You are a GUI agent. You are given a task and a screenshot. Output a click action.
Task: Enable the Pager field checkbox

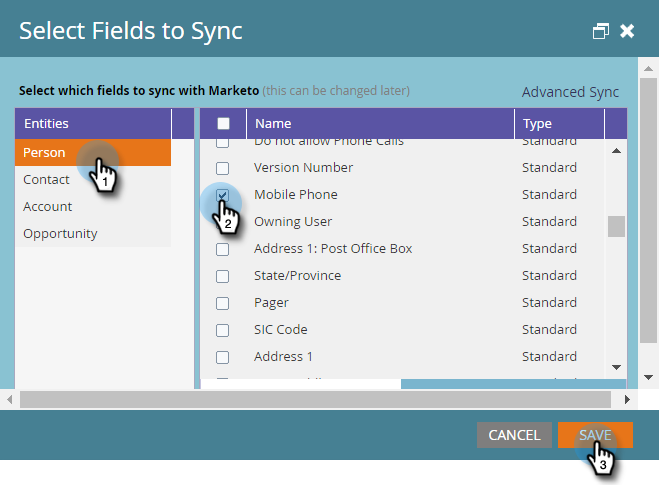click(223, 303)
